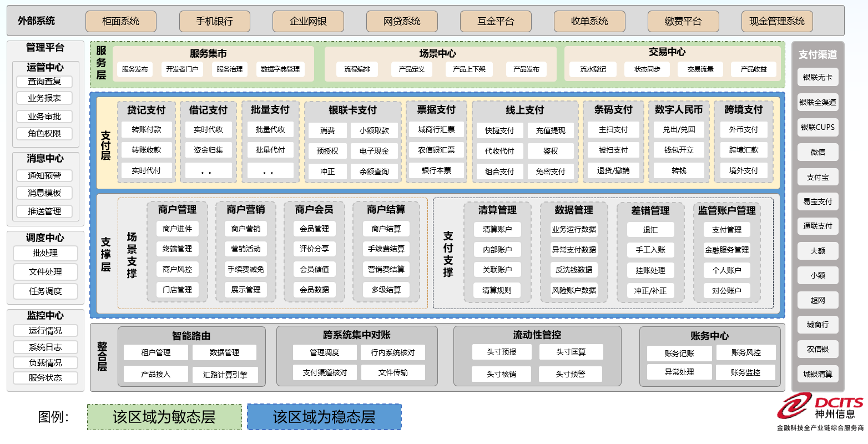
Task: Click the 网贷系统 box
Action: tap(402, 21)
